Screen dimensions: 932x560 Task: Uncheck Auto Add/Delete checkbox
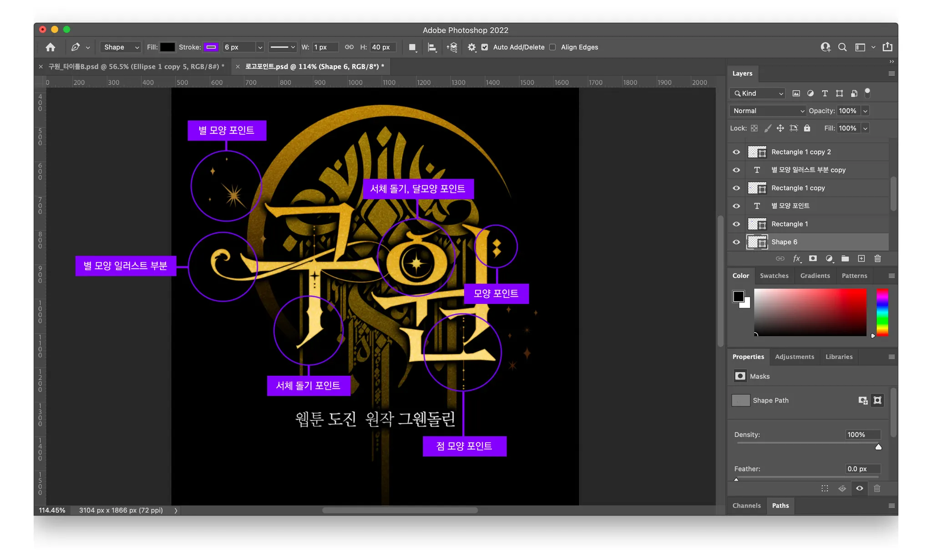[485, 47]
